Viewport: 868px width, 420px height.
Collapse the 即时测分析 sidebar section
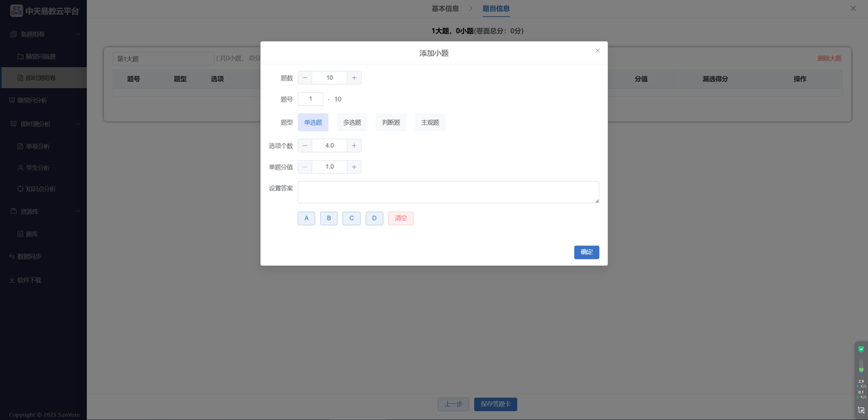pos(78,124)
